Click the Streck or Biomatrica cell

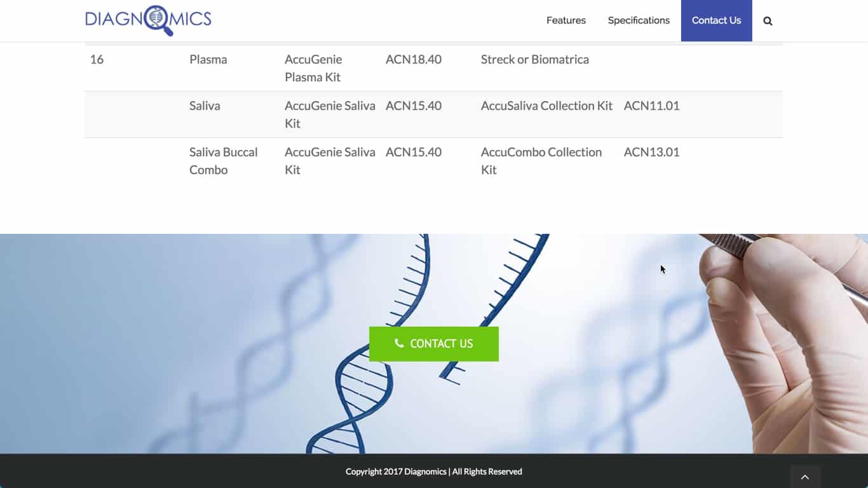pos(535,59)
